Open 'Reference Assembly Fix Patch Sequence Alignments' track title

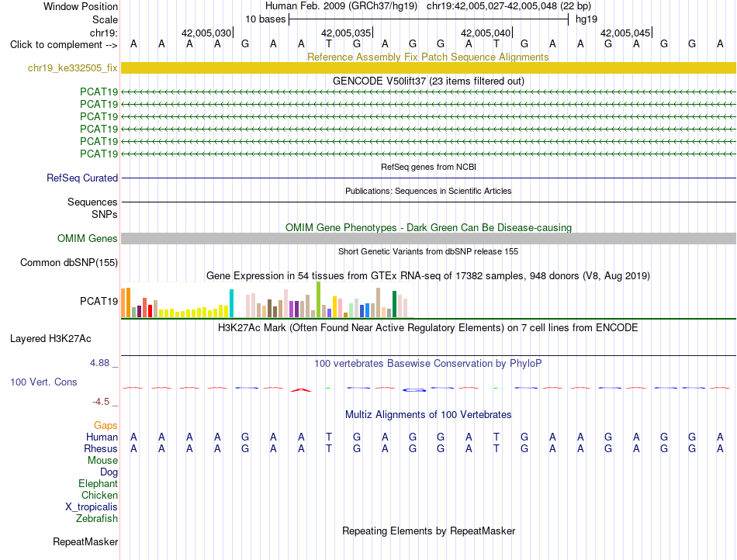pos(427,57)
